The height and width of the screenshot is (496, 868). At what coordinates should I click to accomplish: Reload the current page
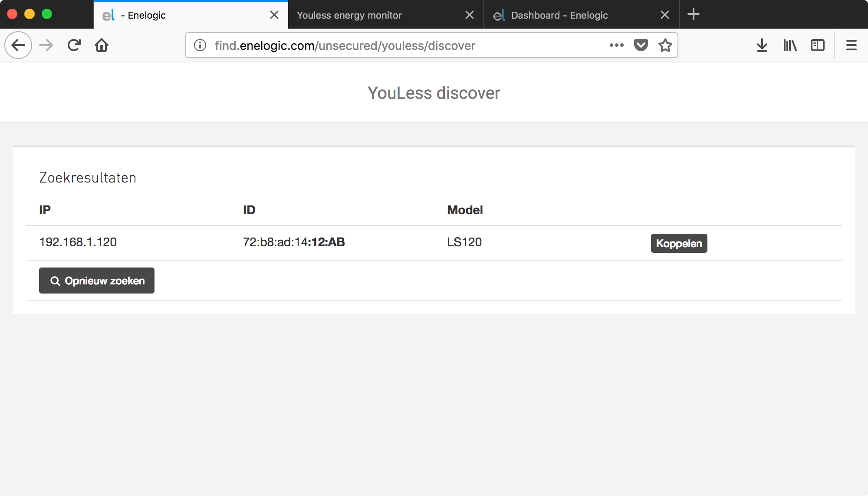click(x=74, y=45)
